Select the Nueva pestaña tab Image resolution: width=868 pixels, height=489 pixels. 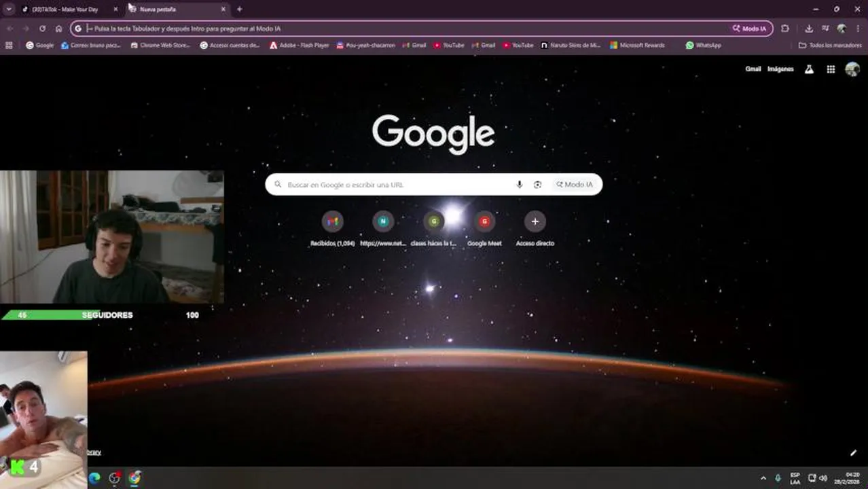[x=177, y=10]
